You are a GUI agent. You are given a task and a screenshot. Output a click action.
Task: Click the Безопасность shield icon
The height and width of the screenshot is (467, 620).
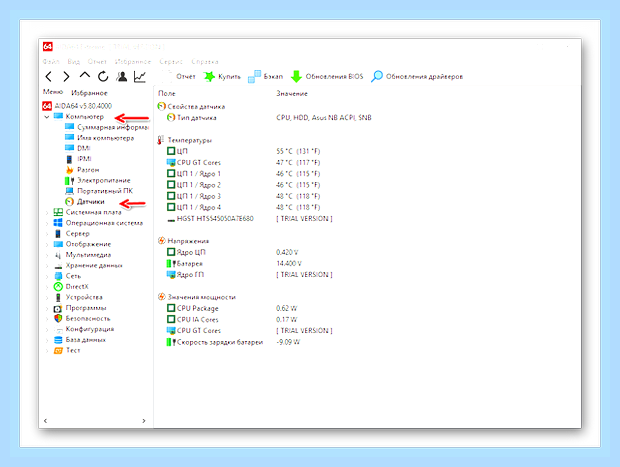pos(58,318)
